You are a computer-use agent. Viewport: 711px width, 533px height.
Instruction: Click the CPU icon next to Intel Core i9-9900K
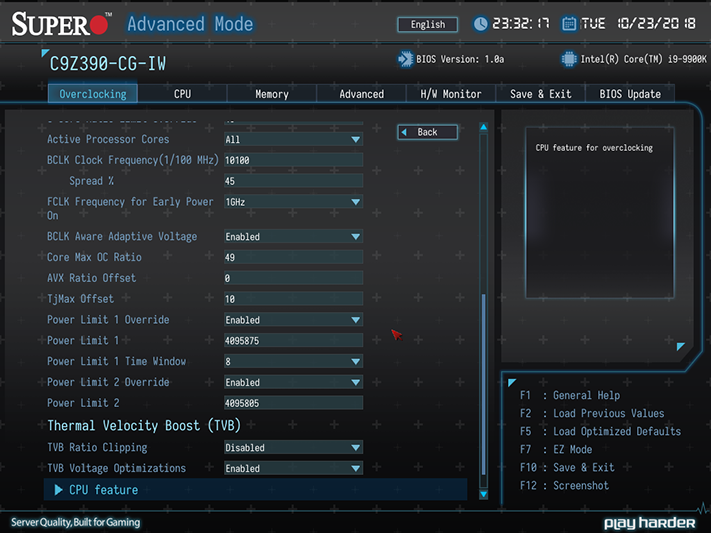pyautogui.click(x=569, y=59)
